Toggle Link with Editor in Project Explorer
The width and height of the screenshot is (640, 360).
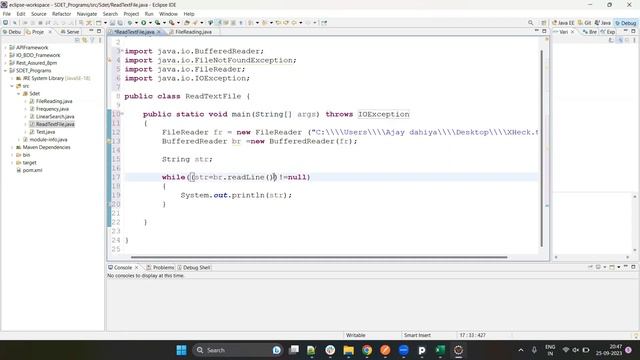(84, 40)
